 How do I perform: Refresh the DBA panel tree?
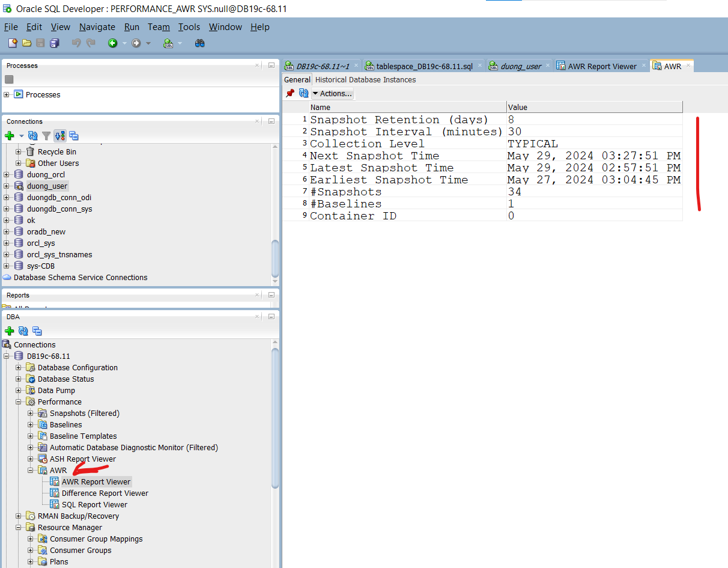coord(23,331)
